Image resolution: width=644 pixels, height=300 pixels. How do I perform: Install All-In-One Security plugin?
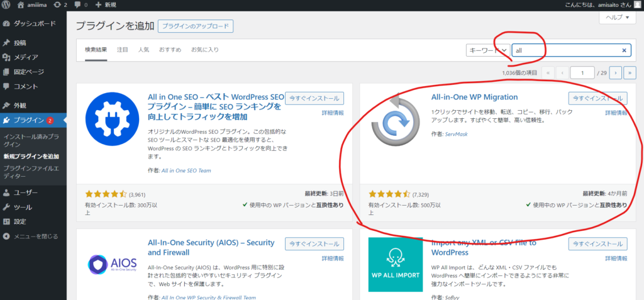[314, 243]
